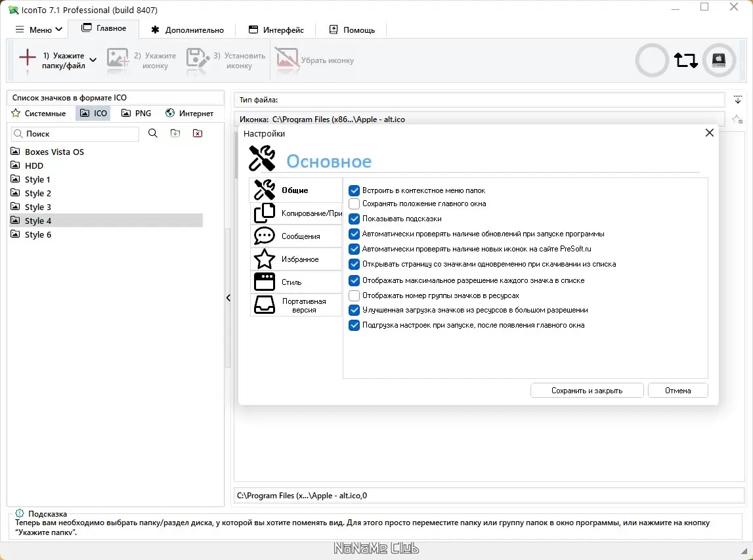Open the 'Помощь' tab
This screenshot has height=560, width=753.
(x=352, y=30)
